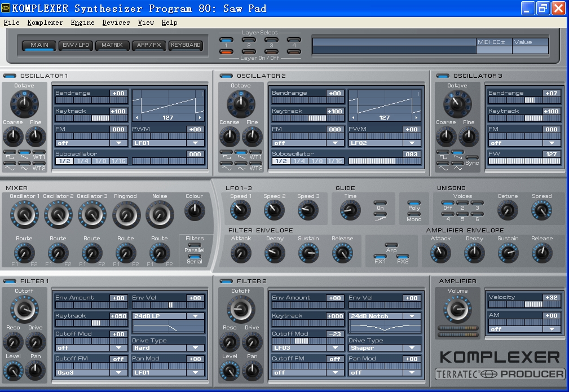The height and width of the screenshot is (392, 569).
Task: Select the square waveform in Oscillator 3
Action: pyautogui.click(x=443, y=152)
